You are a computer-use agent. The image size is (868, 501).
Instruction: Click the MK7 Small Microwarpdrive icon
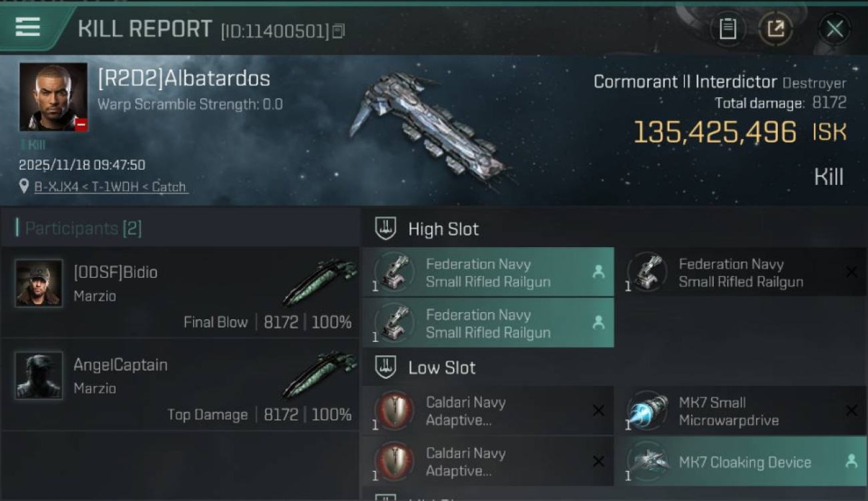[x=647, y=411]
